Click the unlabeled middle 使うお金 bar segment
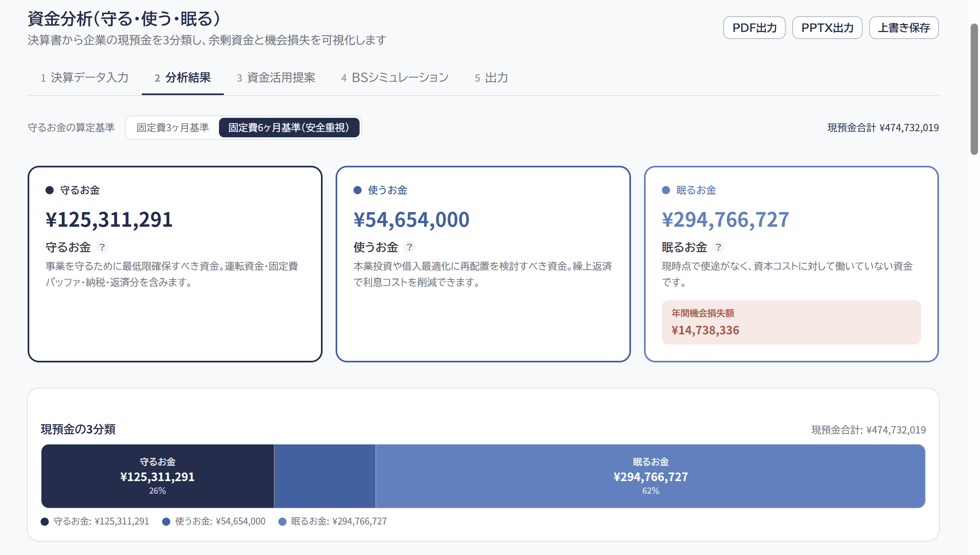This screenshot has width=980, height=555. [x=325, y=476]
